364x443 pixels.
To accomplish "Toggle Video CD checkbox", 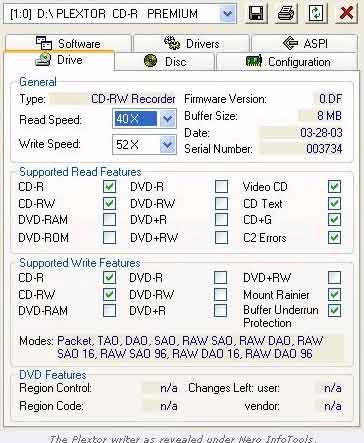I will pos(334,187).
